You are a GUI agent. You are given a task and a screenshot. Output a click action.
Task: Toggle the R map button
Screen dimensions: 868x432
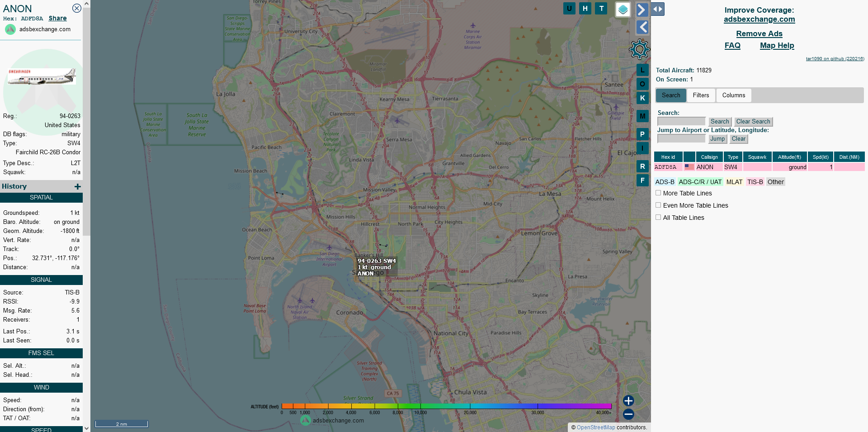[642, 166]
